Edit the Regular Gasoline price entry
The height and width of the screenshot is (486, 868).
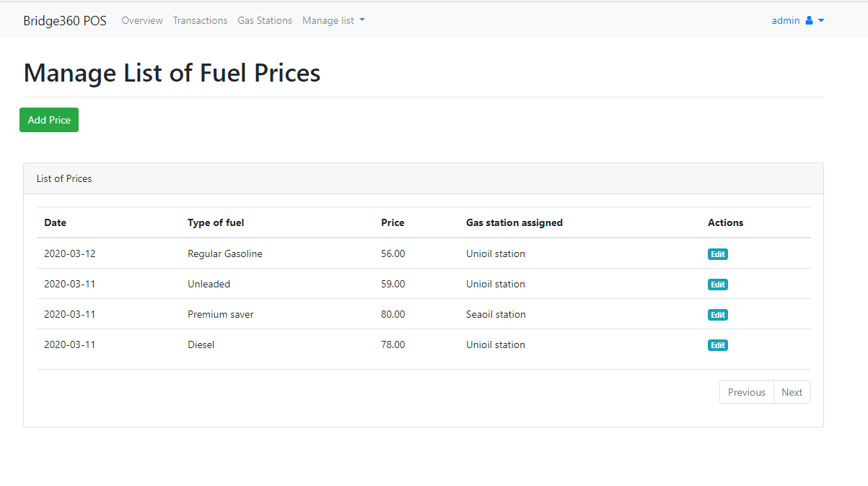(x=717, y=254)
